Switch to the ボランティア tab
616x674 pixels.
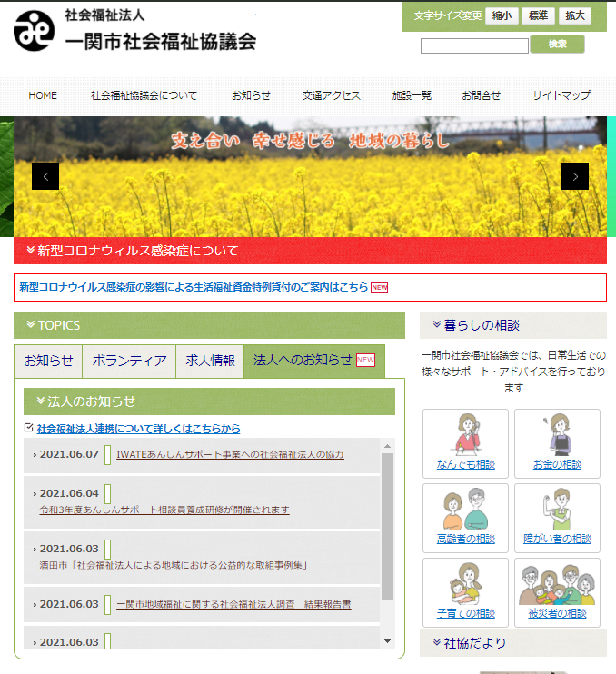(x=129, y=361)
